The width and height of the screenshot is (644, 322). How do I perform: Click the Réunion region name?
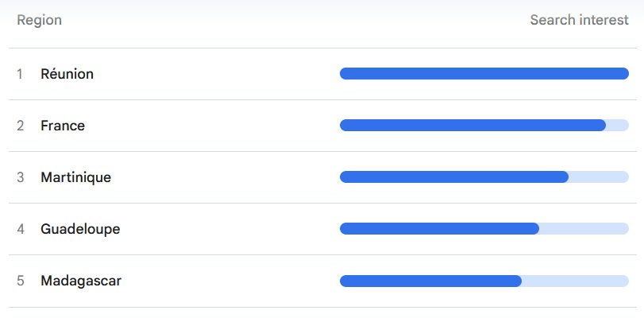click(67, 74)
